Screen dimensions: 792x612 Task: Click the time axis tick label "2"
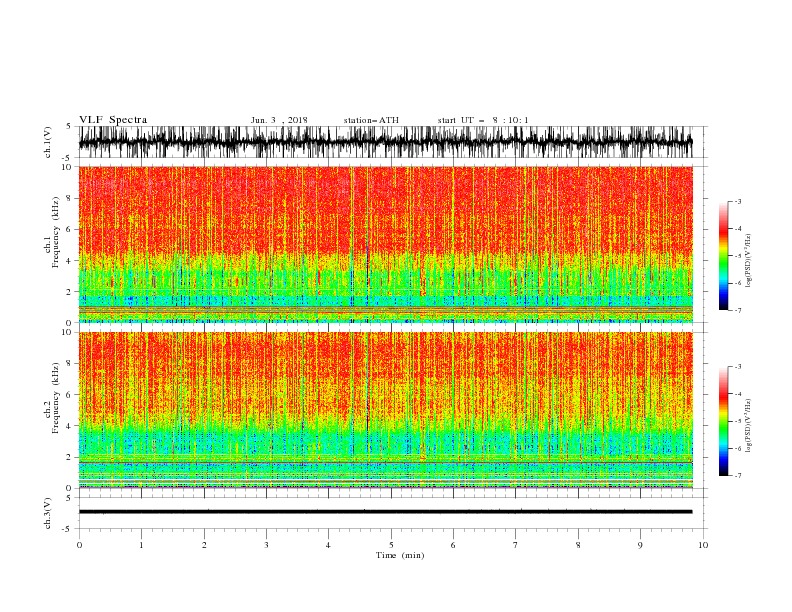pyautogui.click(x=204, y=545)
